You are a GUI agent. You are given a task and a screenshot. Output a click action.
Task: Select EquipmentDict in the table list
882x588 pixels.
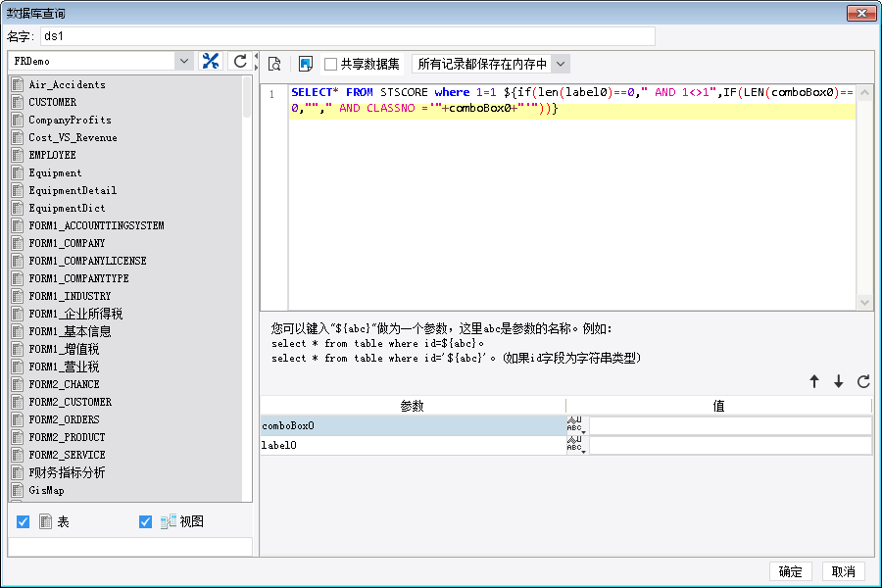click(x=67, y=208)
